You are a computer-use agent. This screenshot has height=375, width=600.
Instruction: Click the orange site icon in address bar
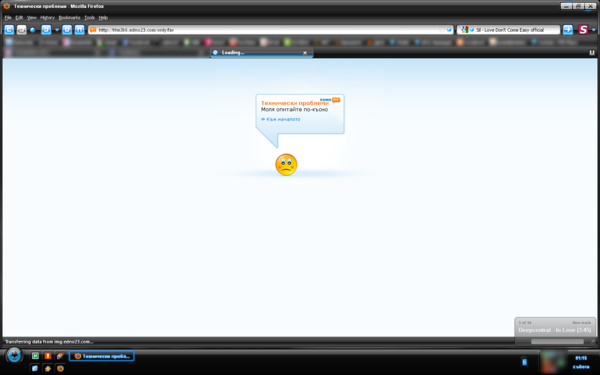coord(93,29)
